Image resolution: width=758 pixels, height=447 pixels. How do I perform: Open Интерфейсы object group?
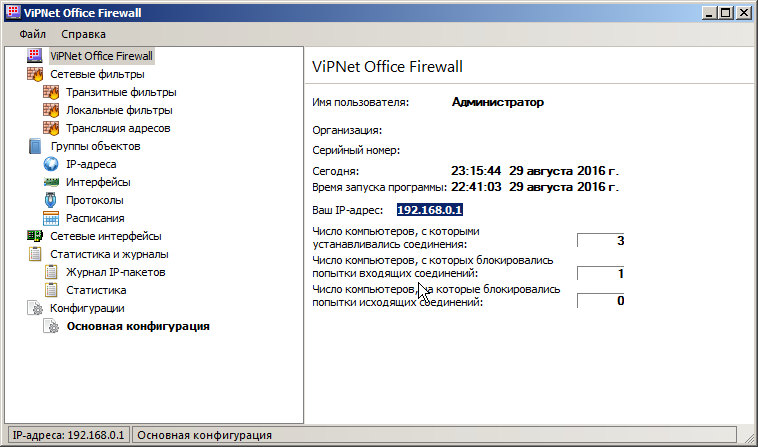tap(98, 182)
